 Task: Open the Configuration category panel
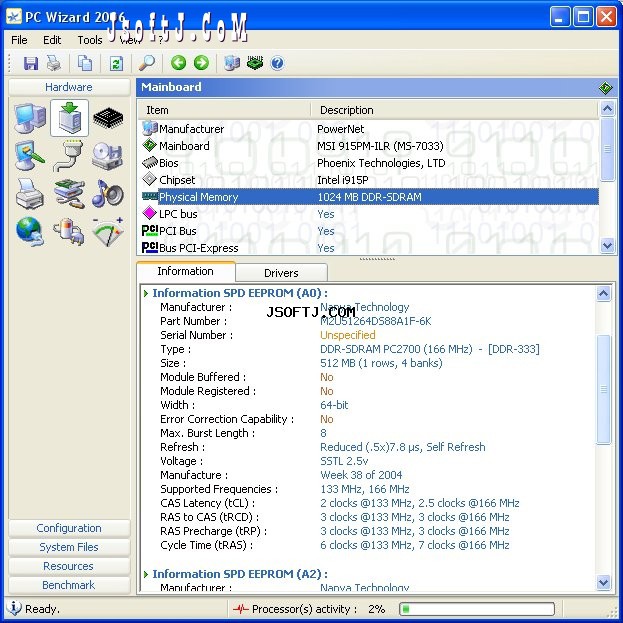69,528
